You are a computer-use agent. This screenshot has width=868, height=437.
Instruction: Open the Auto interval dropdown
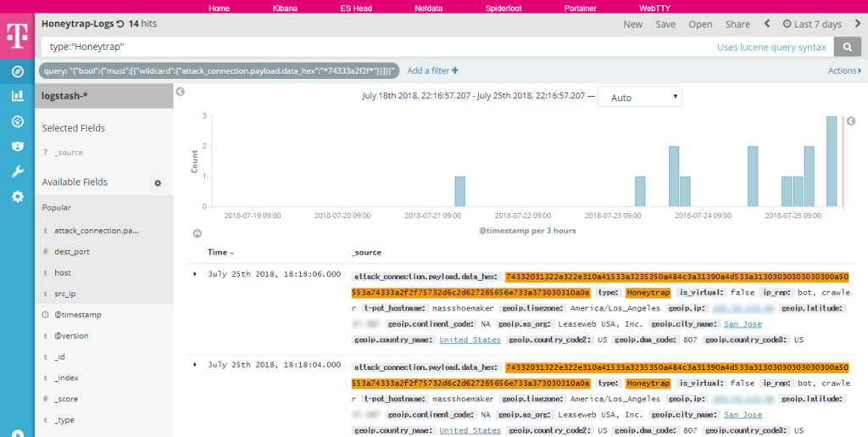[x=640, y=97]
